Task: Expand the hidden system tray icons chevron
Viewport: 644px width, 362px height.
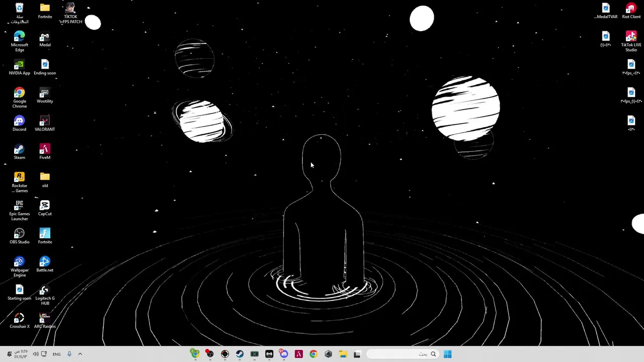Action: point(80,354)
